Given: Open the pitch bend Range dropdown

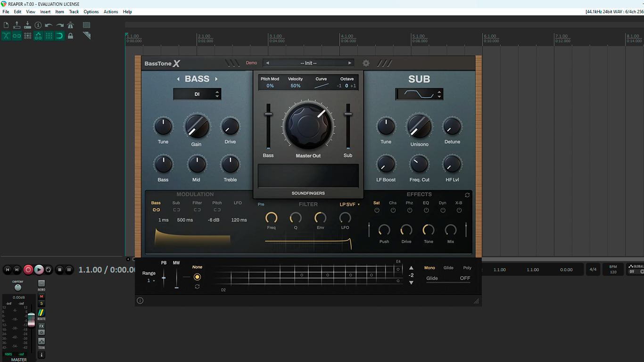Looking at the screenshot, I should pos(150,280).
